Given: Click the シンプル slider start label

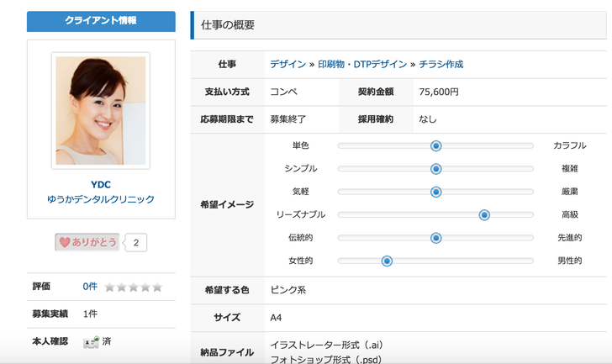Looking at the screenshot, I should [301, 169].
